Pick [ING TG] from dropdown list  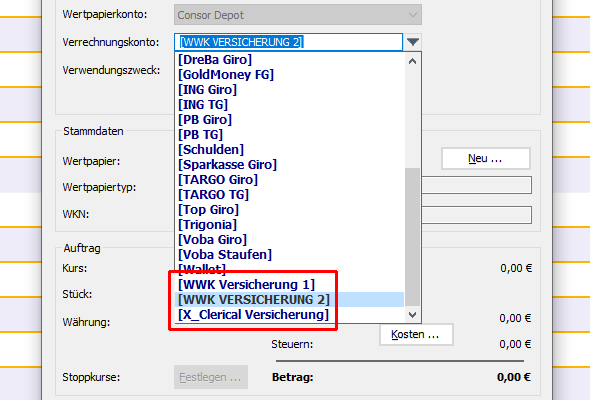289,105
